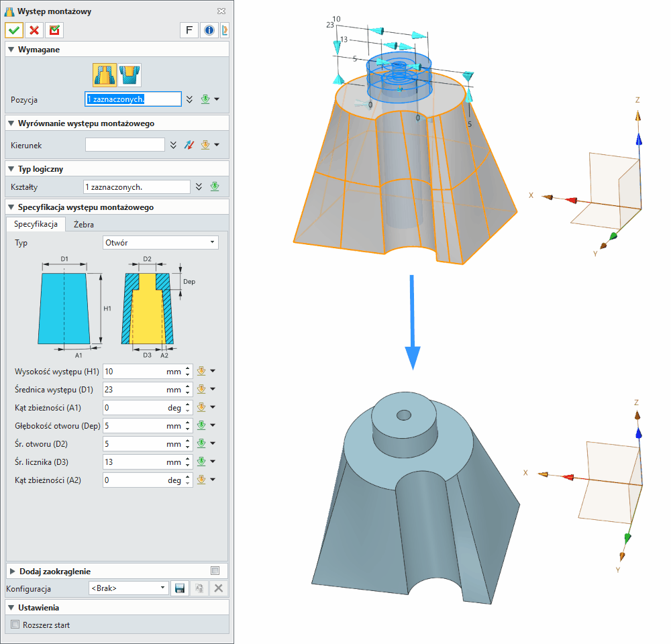Click the F button in panel header

189,30
